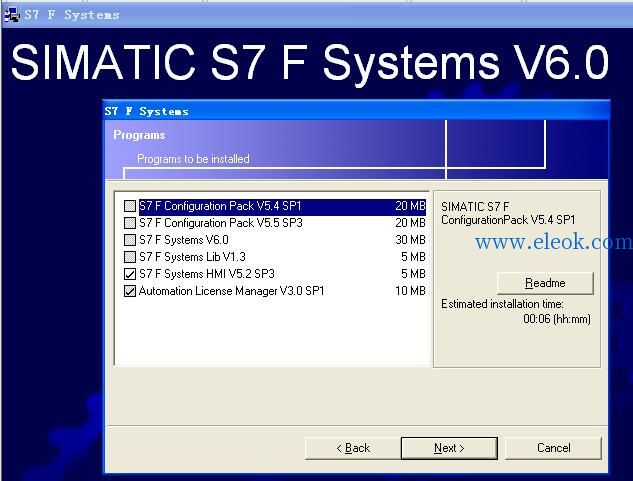Click the 10 MB size value
The image size is (633, 481).
click(410, 291)
